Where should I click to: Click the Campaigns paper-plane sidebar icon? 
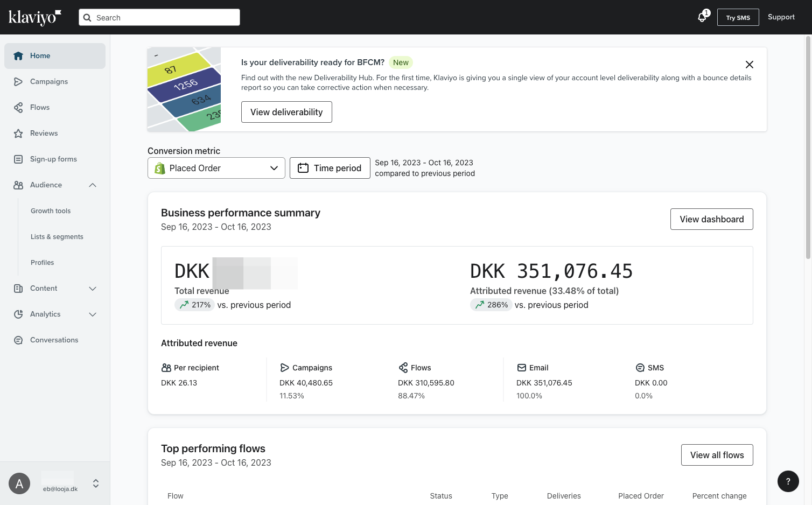pyautogui.click(x=18, y=82)
